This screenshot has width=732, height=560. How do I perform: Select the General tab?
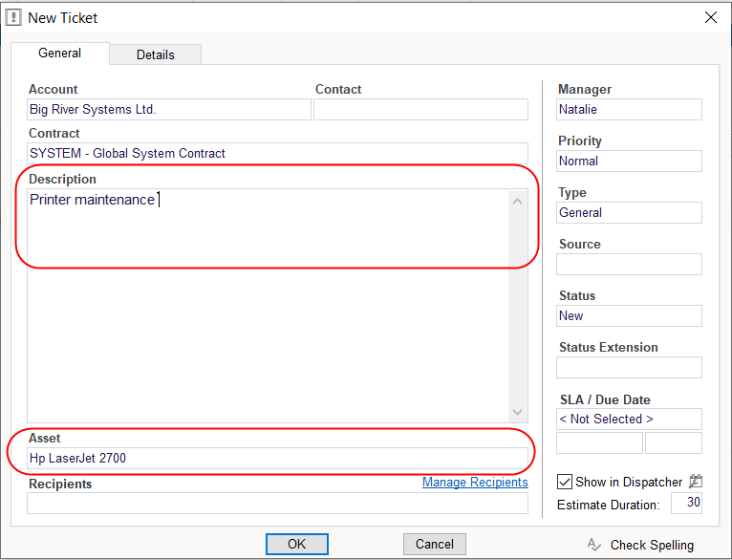pos(59,54)
